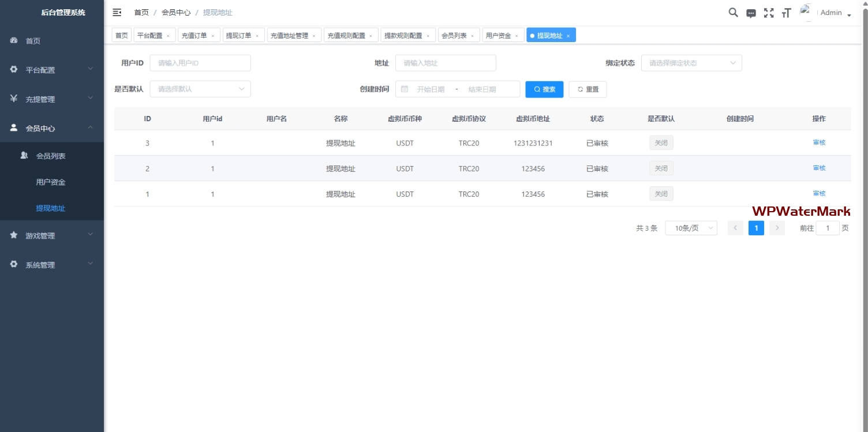Open the message chat bubble icon
Screen dimensions: 868x432
[x=751, y=13]
